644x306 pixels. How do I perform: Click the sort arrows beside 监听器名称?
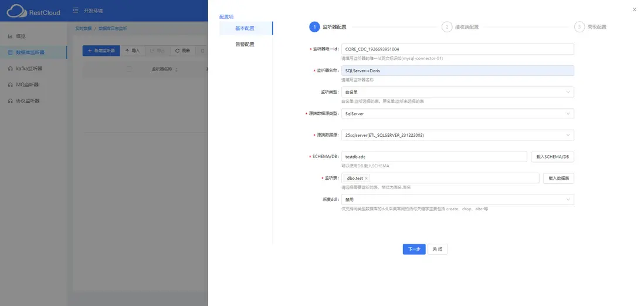[x=176, y=69]
